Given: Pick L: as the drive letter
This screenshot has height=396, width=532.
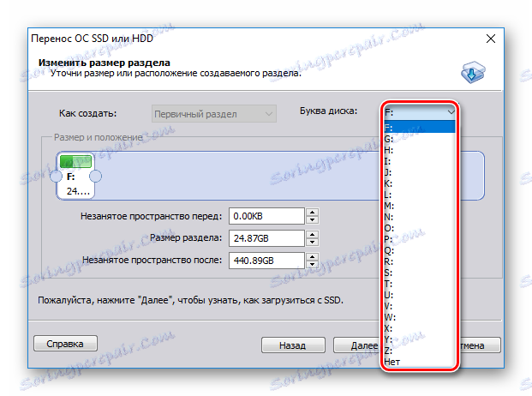Looking at the screenshot, I should [x=420, y=195].
